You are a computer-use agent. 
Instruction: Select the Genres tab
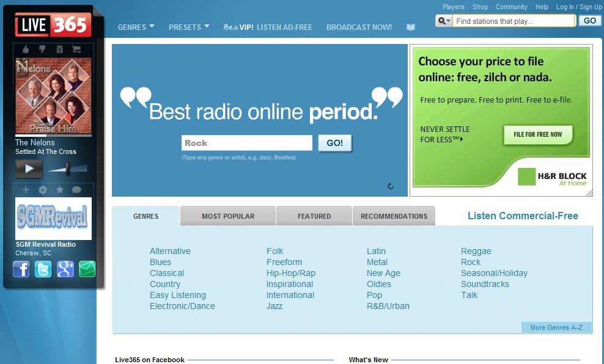click(145, 216)
